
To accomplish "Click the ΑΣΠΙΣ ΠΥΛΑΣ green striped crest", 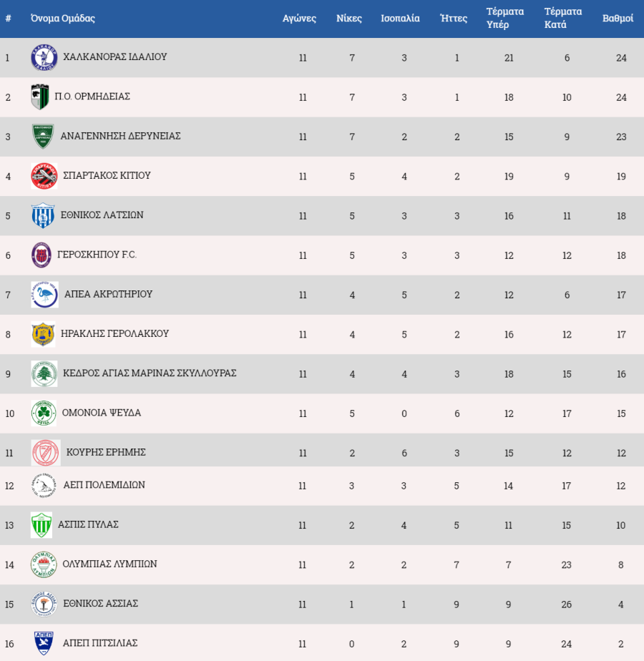I will 42,525.
